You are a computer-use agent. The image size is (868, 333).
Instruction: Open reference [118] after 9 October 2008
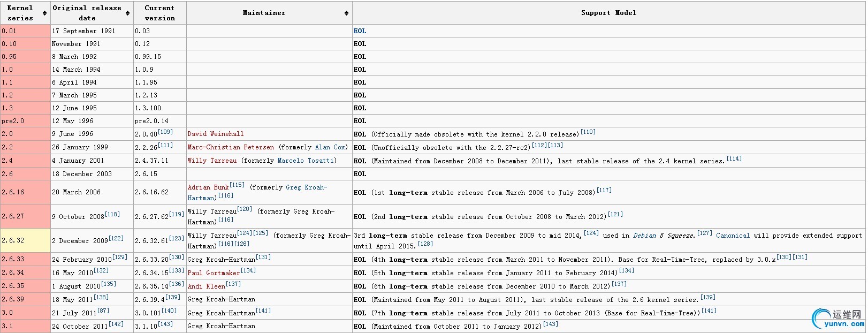pos(112,214)
